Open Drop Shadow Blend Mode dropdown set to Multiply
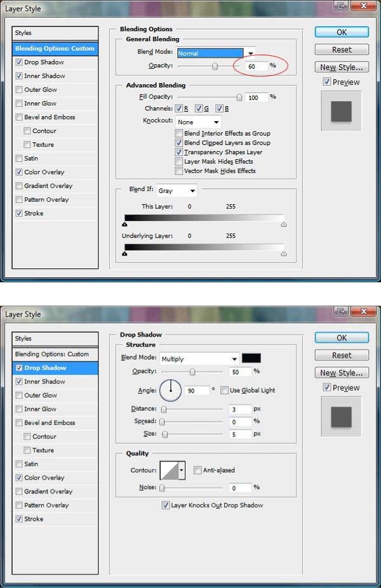381x588 pixels. (199, 359)
